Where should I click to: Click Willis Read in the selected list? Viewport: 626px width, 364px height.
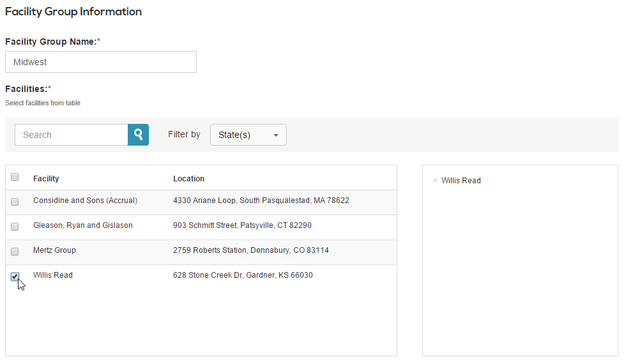(x=461, y=180)
